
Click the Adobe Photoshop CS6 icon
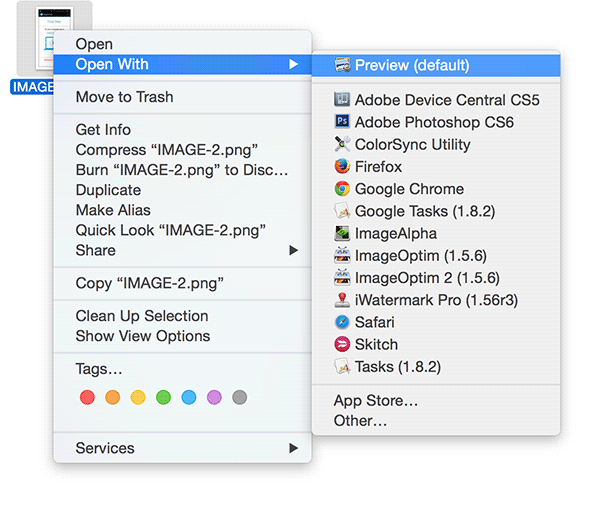342,122
